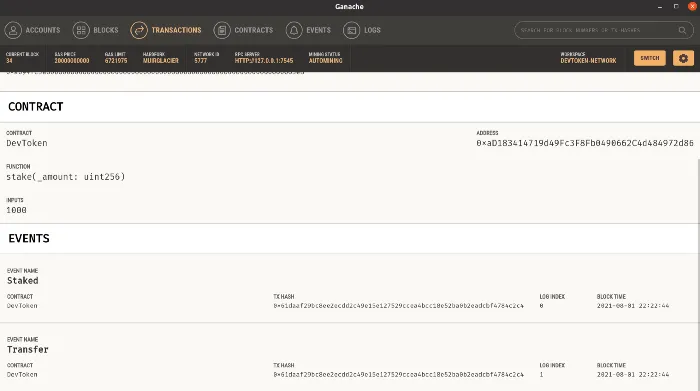
Task: Click the Transfer event block time
Action: tap(633, 374)
